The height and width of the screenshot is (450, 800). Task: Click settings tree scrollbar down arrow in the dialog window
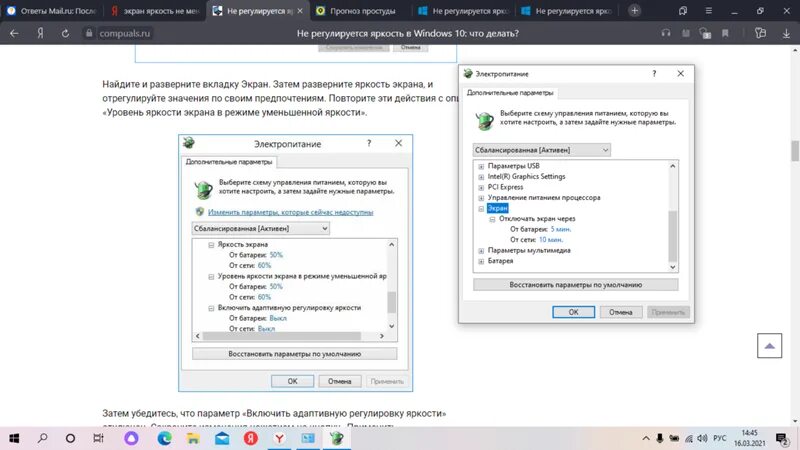672,267
